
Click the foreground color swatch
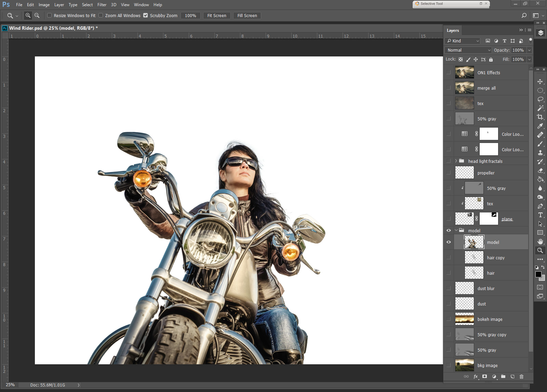pos(538,274)
